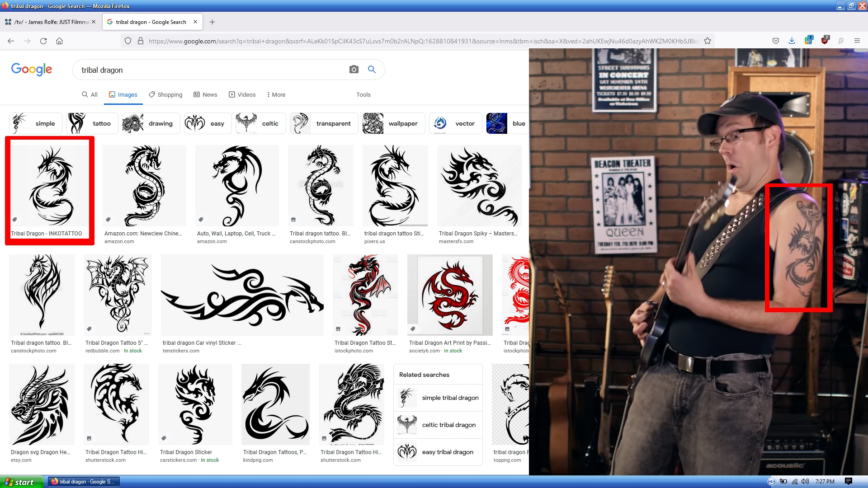Image resolution: width=868 pixels, height=488 pixels.
Task: Filter images by the transparent chip
Action: point(324,123)
